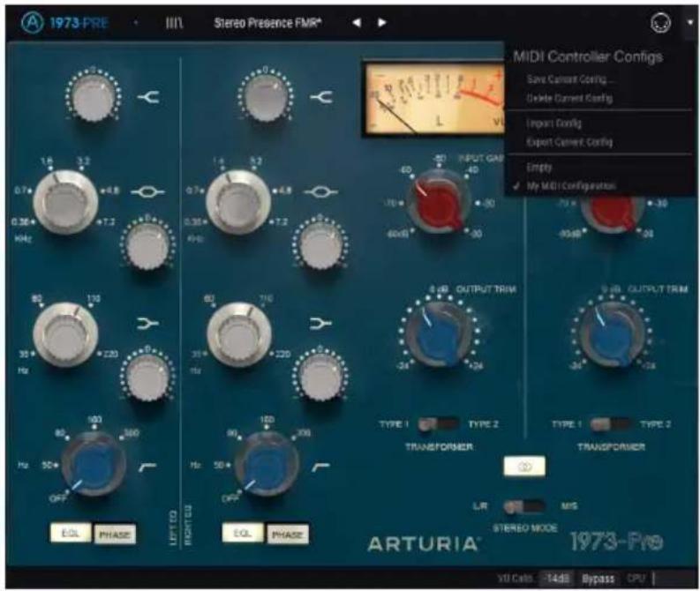The height and width of the screenshot is (591, 700).
Task: Choose Export Current Config from the menu
Action: (x=569, y=142)
